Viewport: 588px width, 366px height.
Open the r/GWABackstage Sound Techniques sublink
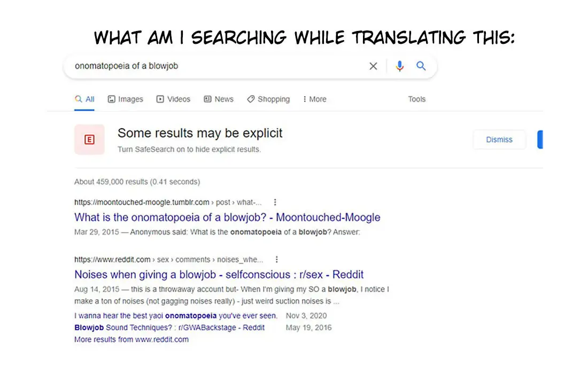pos(169,328)
